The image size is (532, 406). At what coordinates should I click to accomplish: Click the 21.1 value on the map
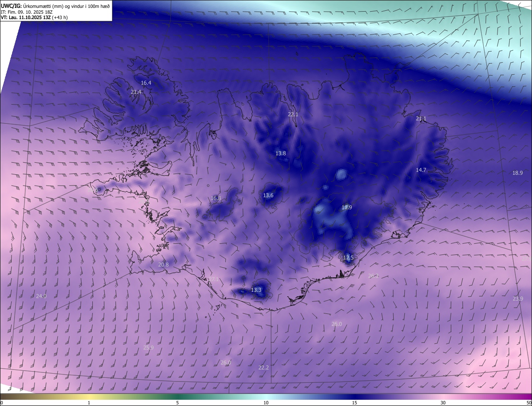[421, 119]
